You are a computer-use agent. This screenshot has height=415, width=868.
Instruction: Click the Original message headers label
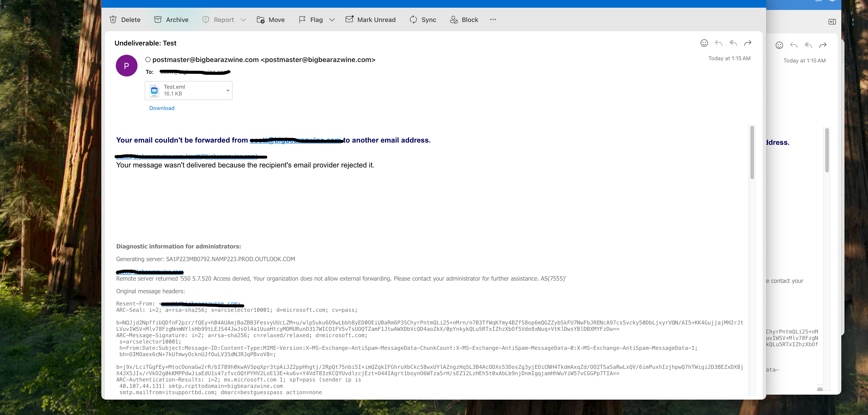pyautogui.click(x=151, y=291)
